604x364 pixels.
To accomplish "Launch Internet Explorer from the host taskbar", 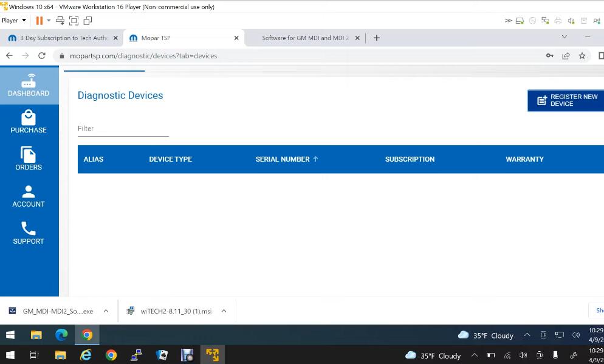I will pos(86,355).
